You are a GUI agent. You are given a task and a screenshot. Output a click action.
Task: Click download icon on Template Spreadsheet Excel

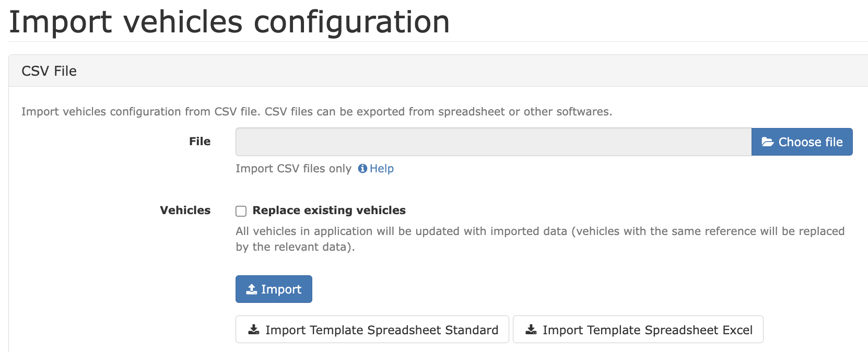click(531, 330)
